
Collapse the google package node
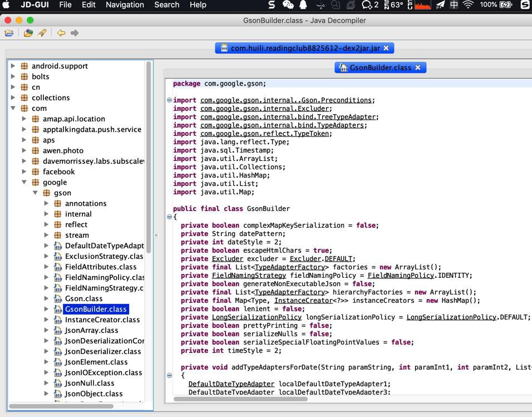click(24, 183)
